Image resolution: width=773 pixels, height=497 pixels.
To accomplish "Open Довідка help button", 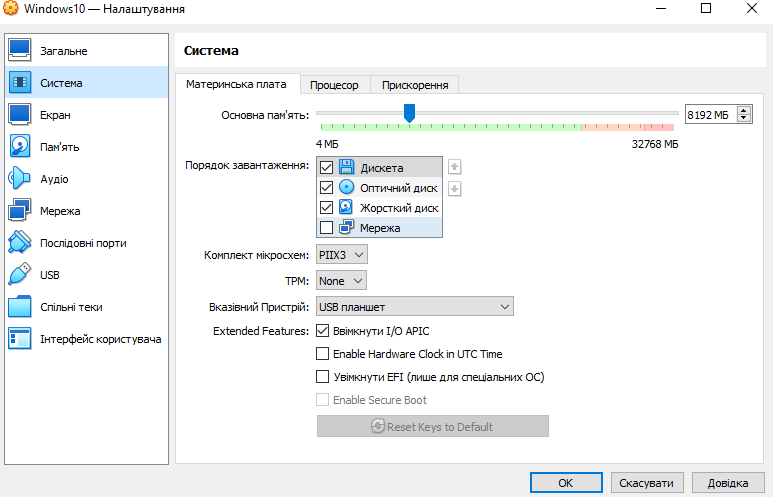I will (728, 483).
